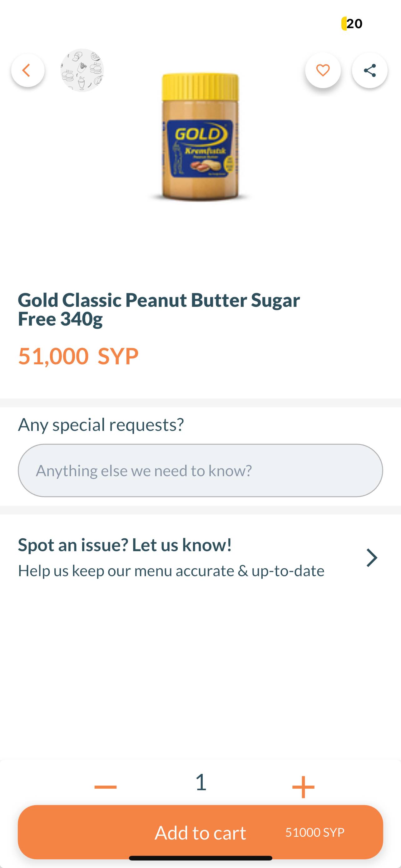The image size is (401, 868).
Task: Tap the Gold Classic Peanut Butter title
Action: pos(159,309)
